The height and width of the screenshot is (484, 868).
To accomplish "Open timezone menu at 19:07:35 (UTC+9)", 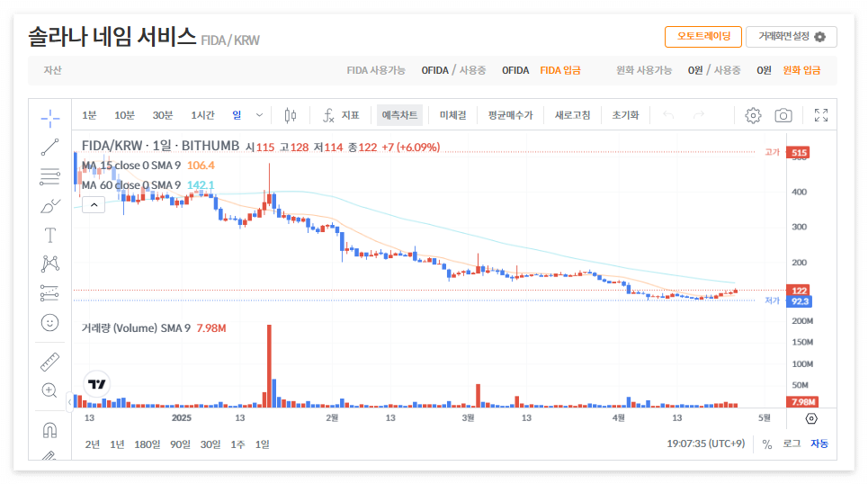I will tap(706, 444).
